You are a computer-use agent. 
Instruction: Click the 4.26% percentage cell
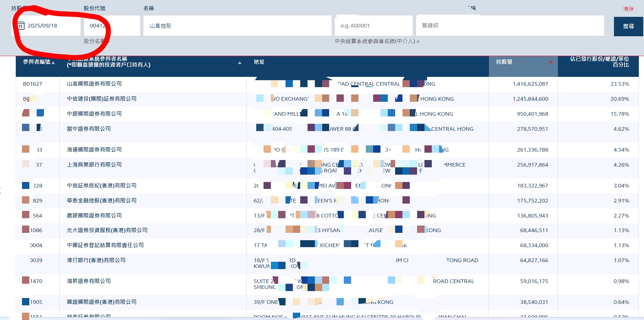621,165
